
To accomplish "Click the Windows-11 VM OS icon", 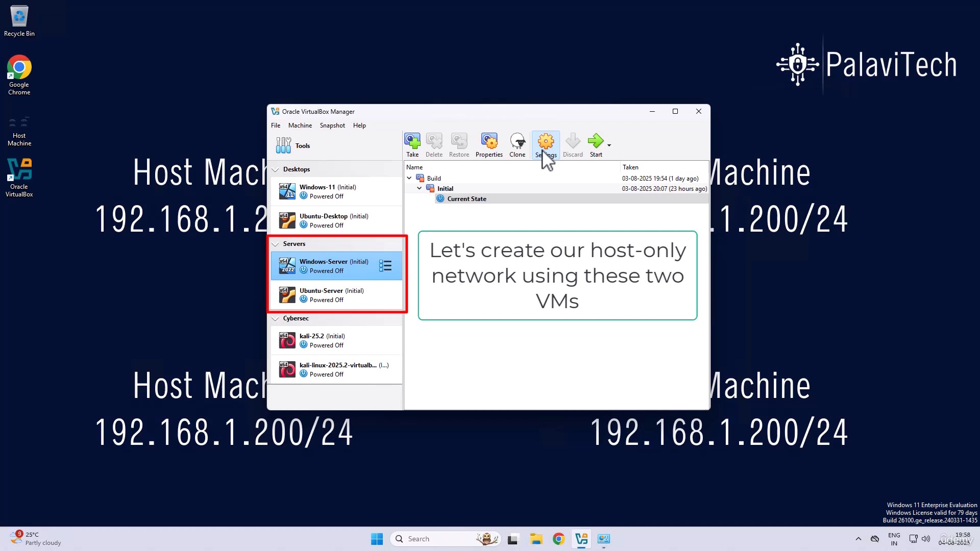I will coord(287,191).
